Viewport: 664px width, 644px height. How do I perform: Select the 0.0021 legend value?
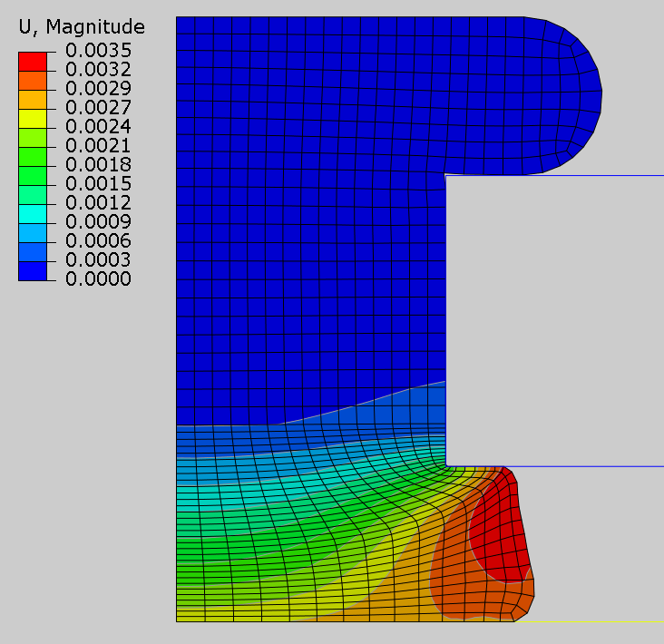point(98,146)
